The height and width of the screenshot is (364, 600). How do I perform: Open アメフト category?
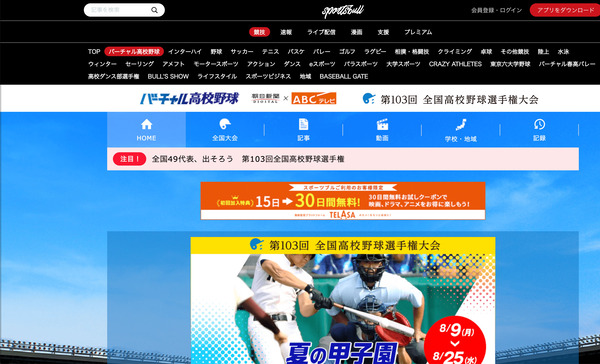pos(173,64)
